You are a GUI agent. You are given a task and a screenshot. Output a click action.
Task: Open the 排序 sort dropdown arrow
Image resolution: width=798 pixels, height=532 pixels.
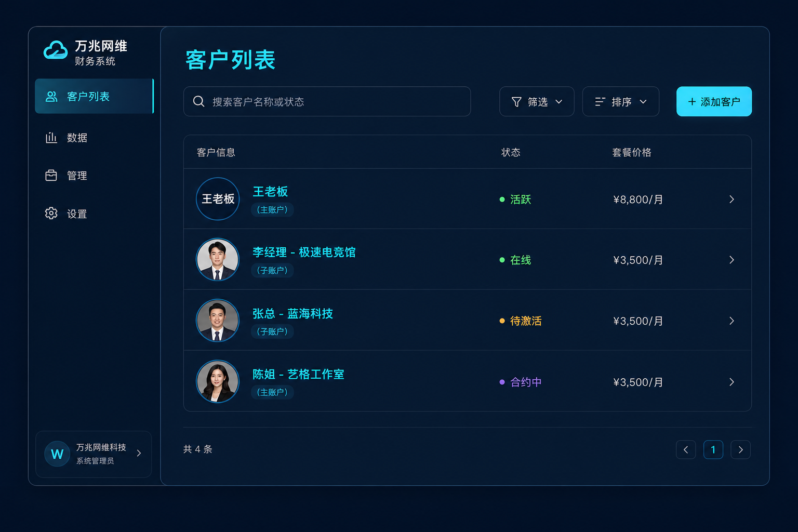[x=643, y=102]
